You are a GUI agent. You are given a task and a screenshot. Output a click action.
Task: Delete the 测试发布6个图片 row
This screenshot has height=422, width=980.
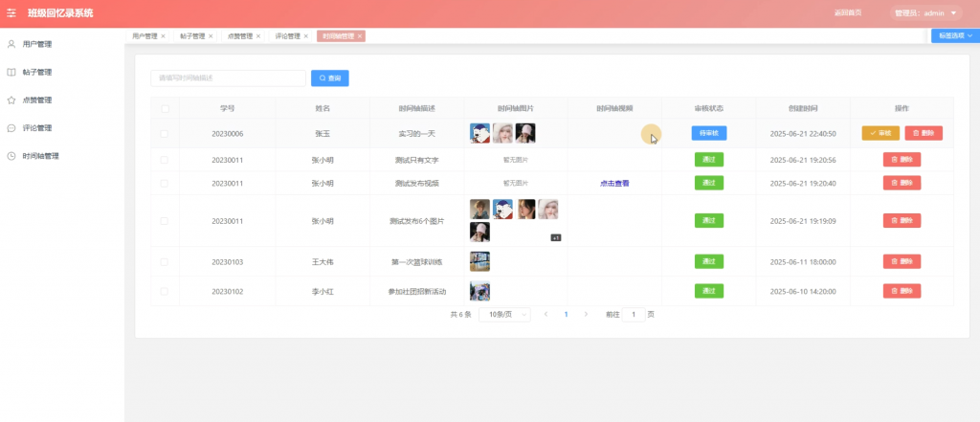(x=902, y=221)
